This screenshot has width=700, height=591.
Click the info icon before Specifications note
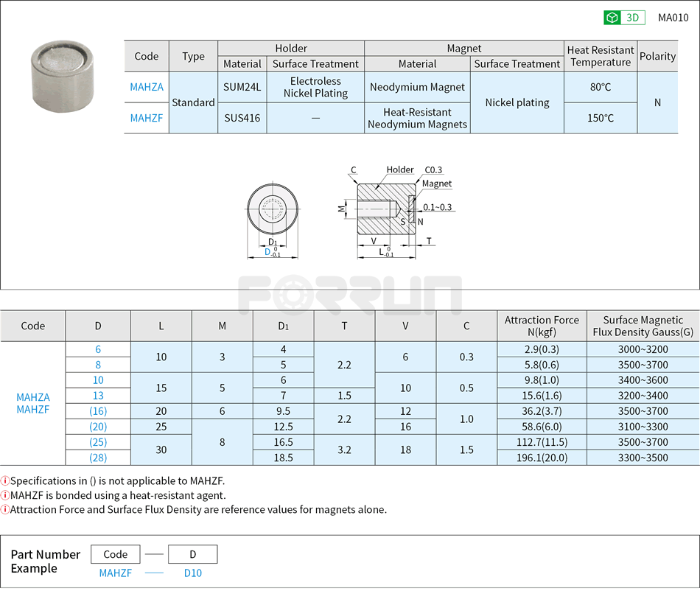[7, 481]
